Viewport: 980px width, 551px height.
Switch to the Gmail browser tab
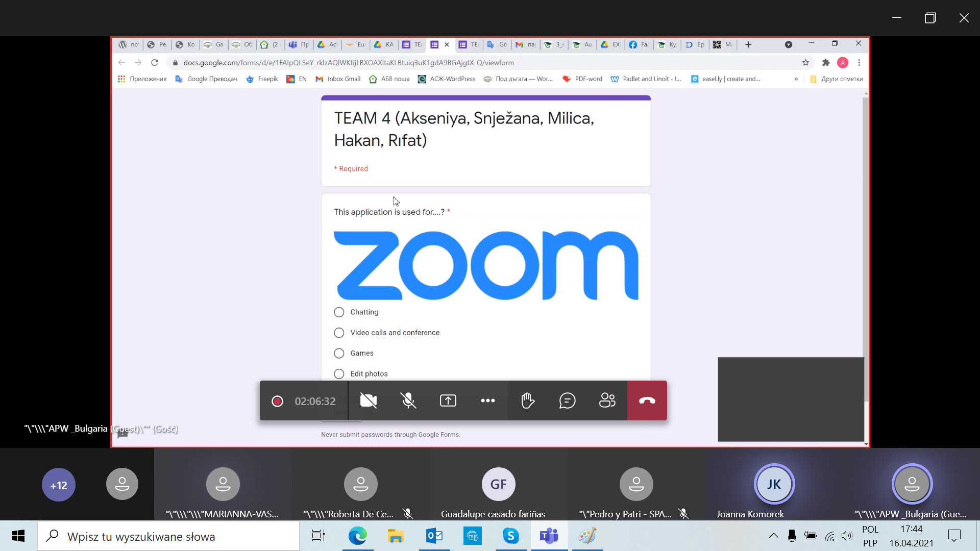(525, 44)
